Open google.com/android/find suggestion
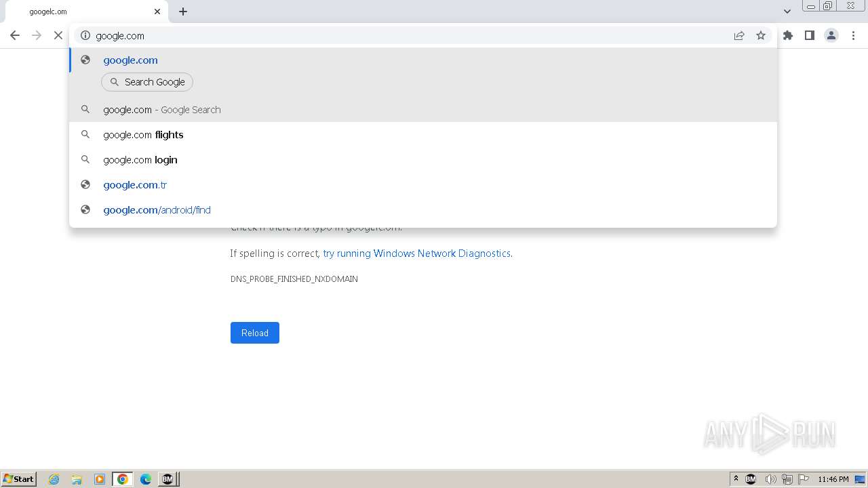 tap(423, 209)
